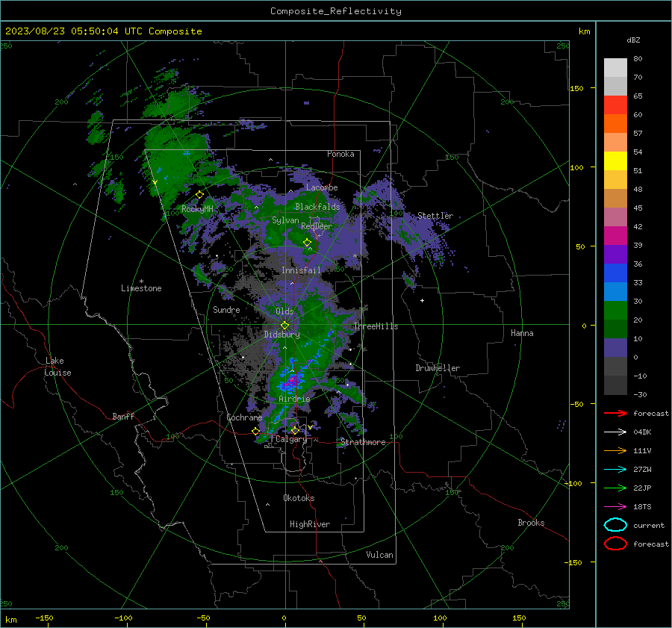This screenshot has height=628, width=672.
Task: Click the Innisfail city label
Action: [x=301, y=270]
